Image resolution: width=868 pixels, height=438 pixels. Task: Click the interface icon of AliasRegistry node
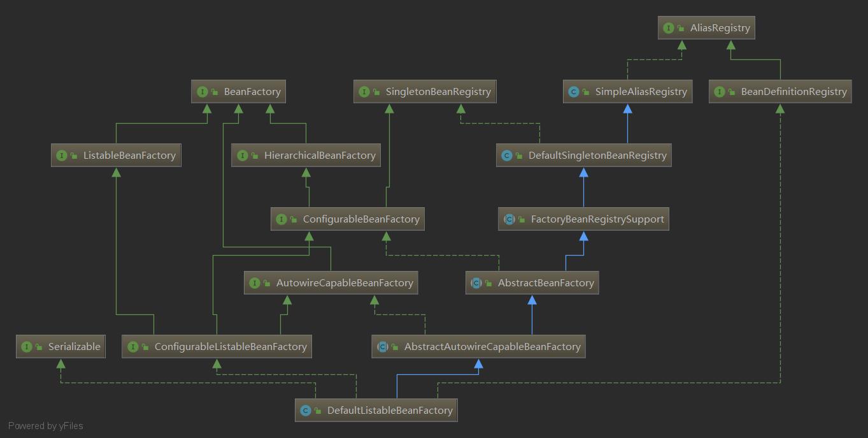click(669, 28)
